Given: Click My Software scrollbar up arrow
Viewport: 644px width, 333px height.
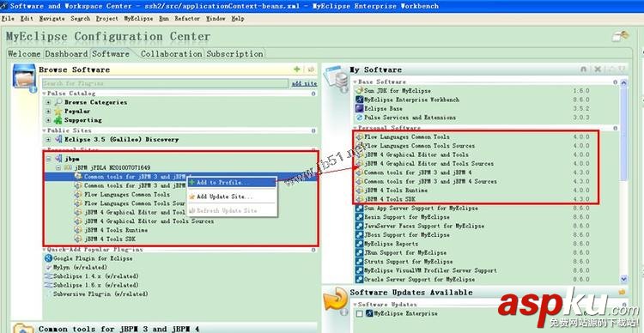Looking at the screenshot, I should (x=623, y=82).
